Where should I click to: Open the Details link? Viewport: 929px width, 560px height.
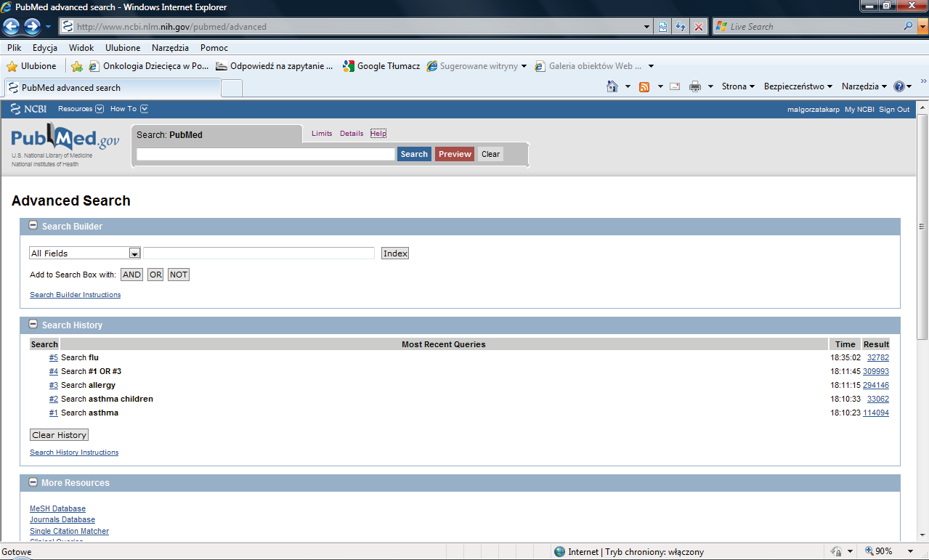coord(352,134)
